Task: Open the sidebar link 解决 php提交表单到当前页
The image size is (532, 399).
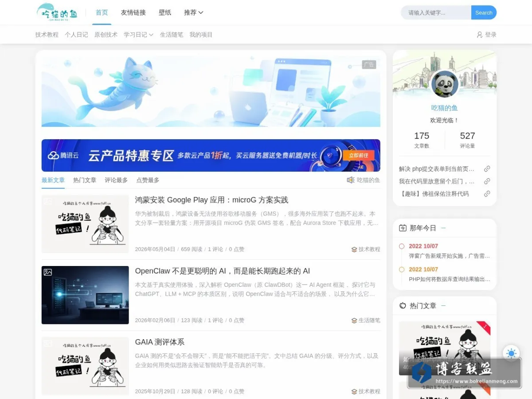Action: (437, 169)
